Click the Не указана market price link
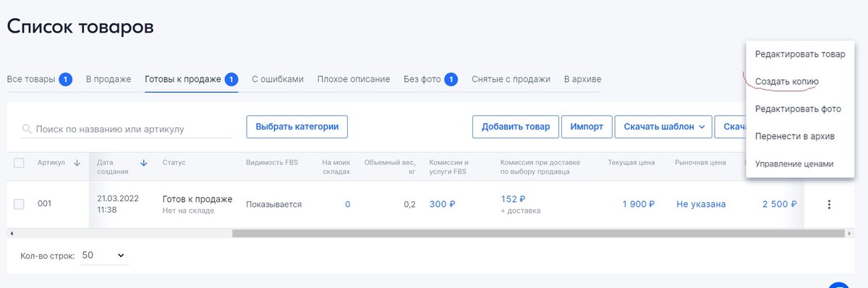868x288 pixels. coord(701,205)
